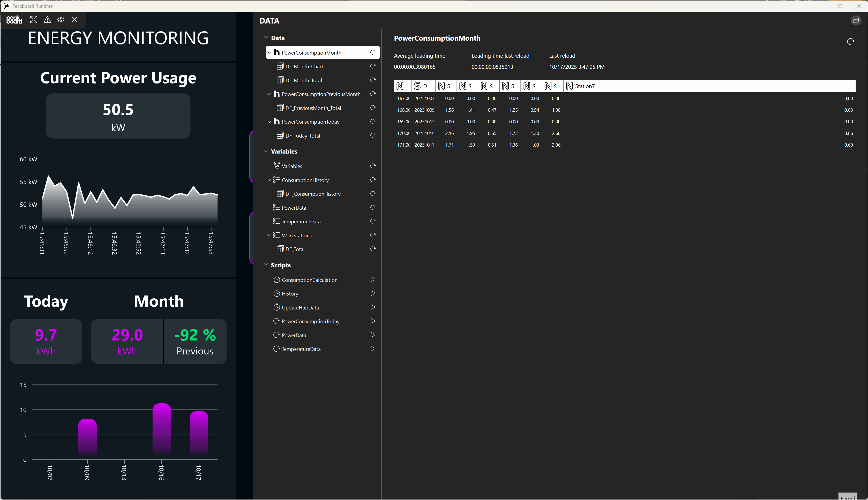The width and height of the screenshot is (868, 500).
Task: Run the TemperatureData script
Action: pyautogui.click(x=373, y=349)
